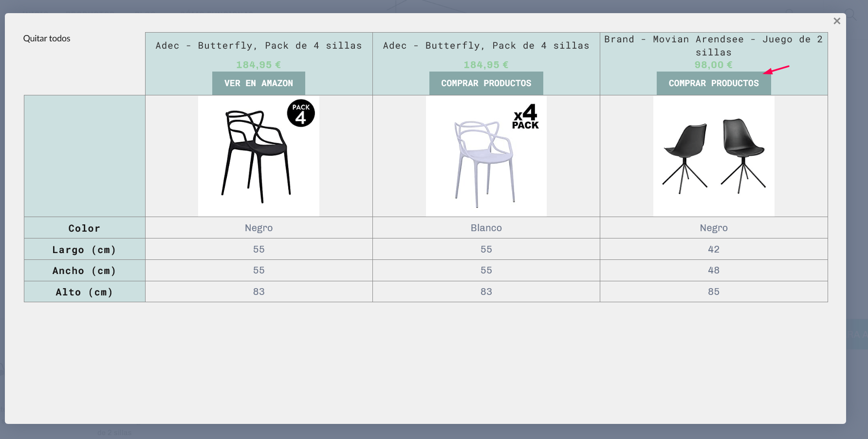Open the black Butterfly chair image

pyautogui.click(x=259, y=156)
